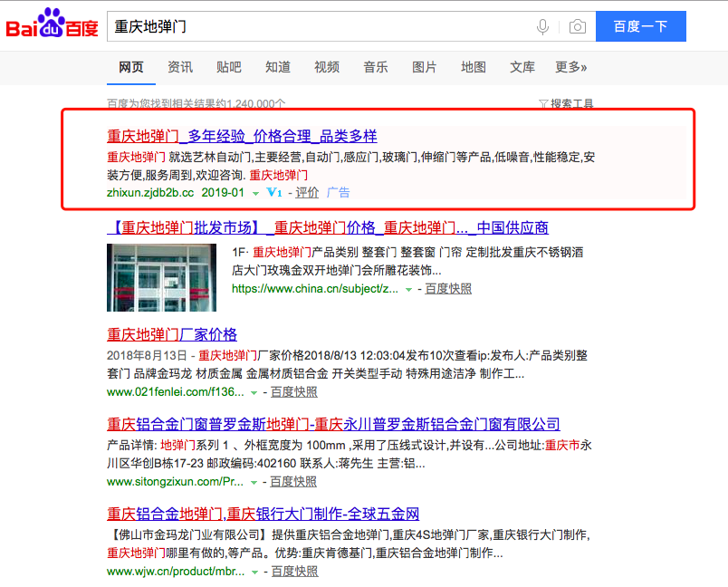
Task: Click red 重庆地弹门 keyword ending the ad description
Action: tap(279, 175)
